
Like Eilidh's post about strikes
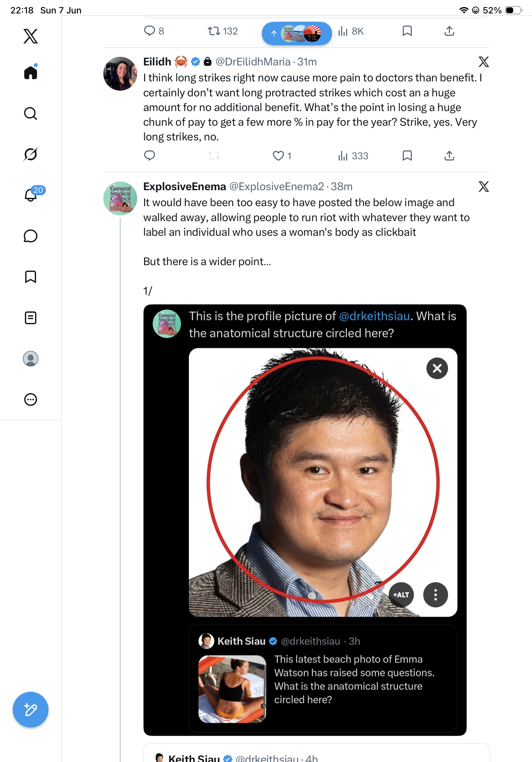(x=278, y=156)
